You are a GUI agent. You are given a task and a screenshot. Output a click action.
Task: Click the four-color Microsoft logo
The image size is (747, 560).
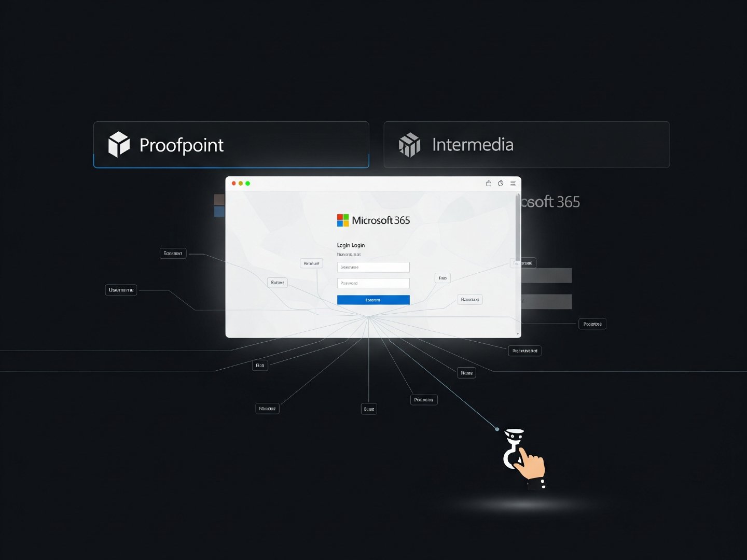click(x=343, y=220)
